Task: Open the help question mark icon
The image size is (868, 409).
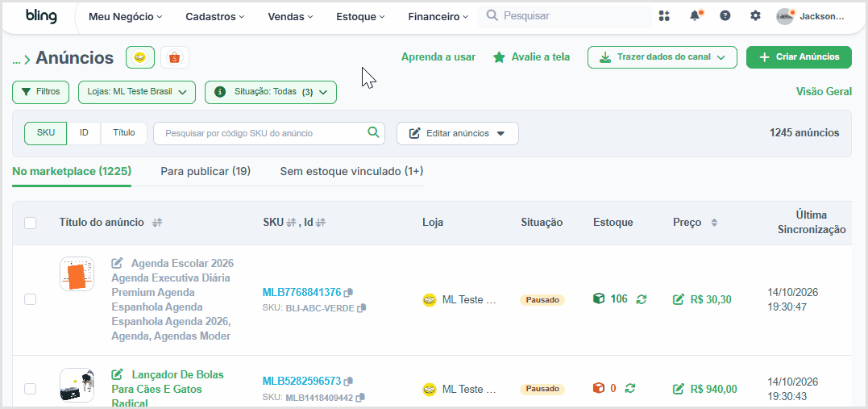Action: point(725,16)
